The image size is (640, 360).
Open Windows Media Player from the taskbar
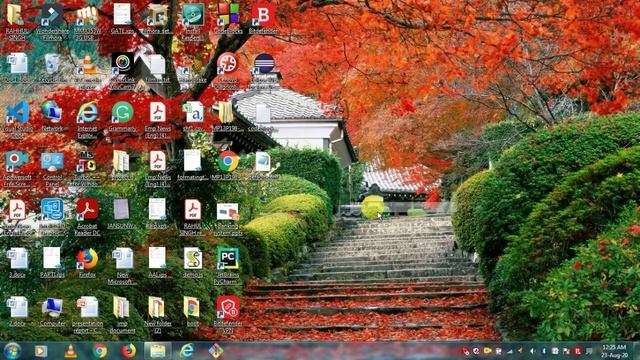point(40,351)
